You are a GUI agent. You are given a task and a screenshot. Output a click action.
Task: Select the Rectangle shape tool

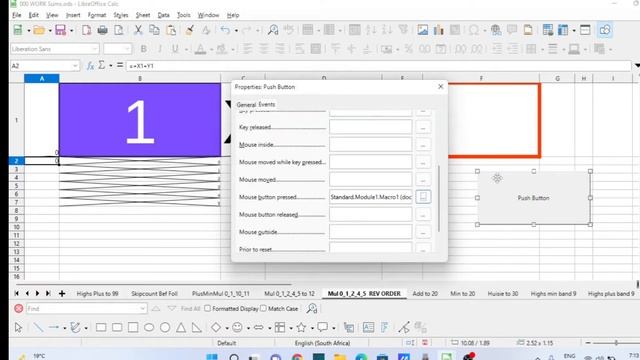coord(101,327)
